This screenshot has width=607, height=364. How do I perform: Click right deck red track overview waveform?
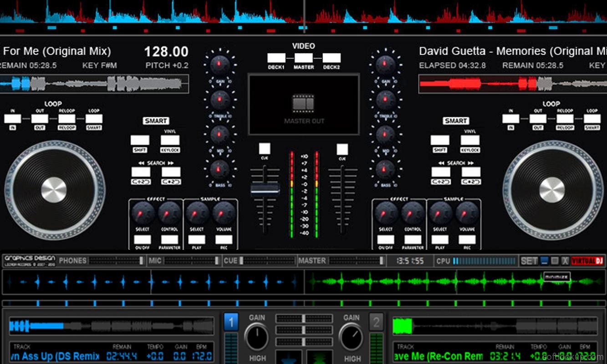coord(513,84)
